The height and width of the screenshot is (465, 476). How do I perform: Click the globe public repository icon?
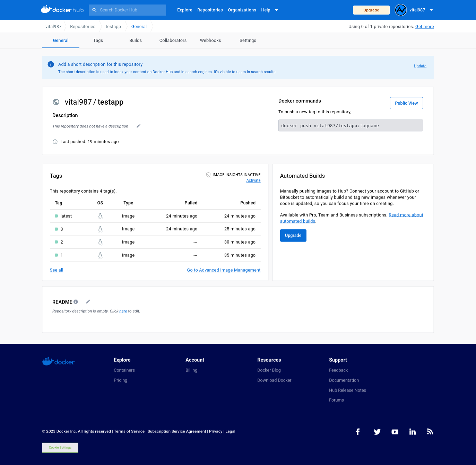pos(56,102)
